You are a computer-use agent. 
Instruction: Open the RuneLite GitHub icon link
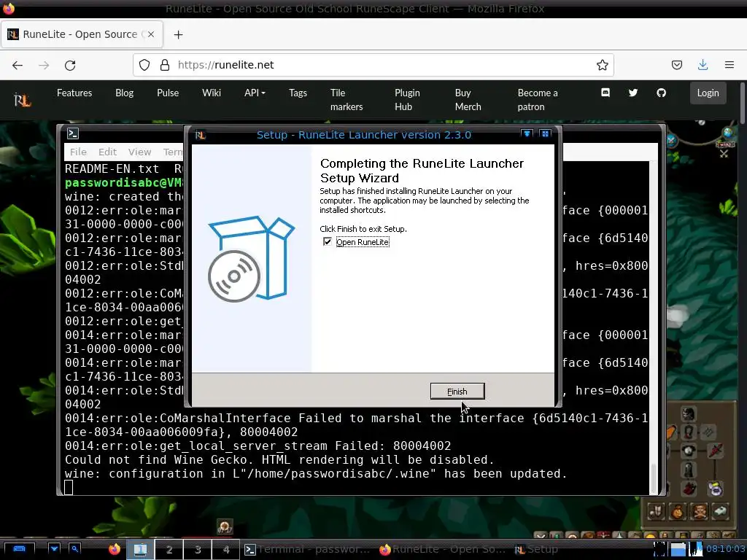[x=661, y=93]
